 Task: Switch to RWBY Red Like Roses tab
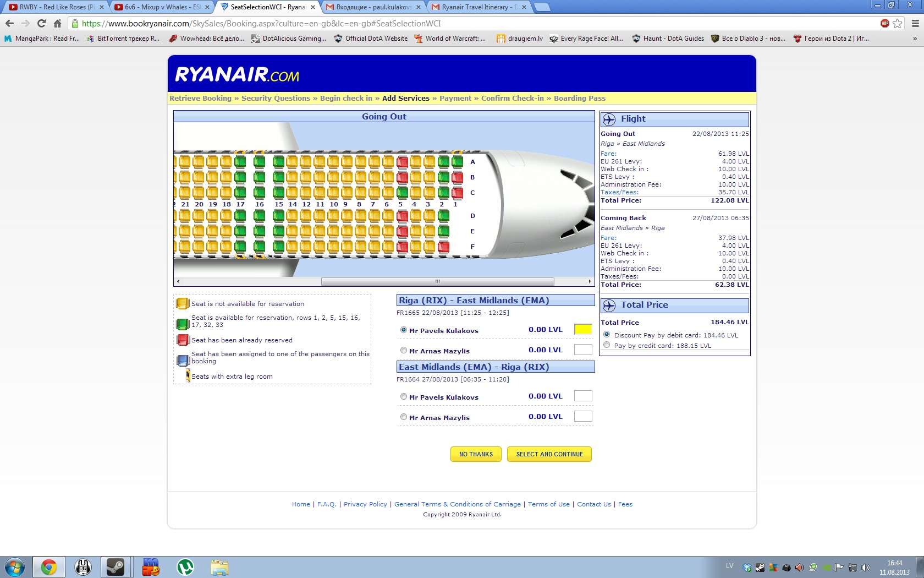coord(57,7)
